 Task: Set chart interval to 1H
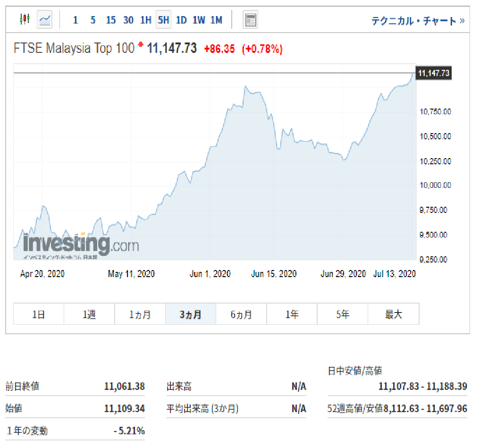tap(146, 20)
